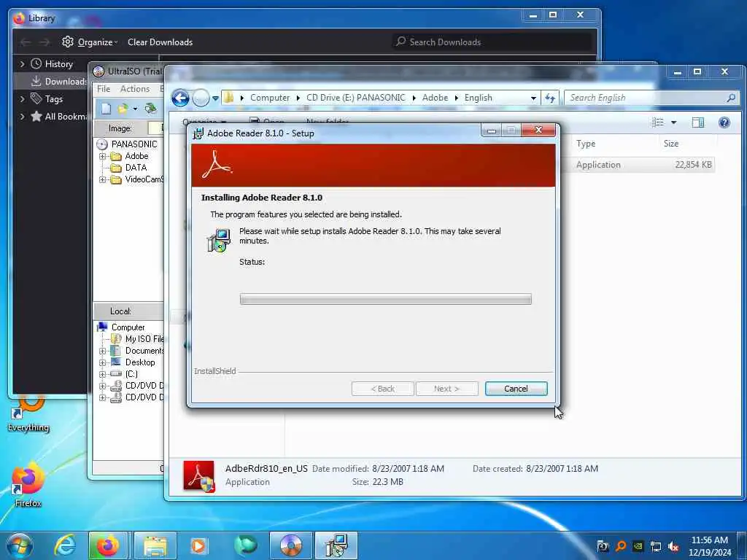The width and height of the screenshot is (747, 560).
Task: Expand Documents node in UltraISO local tree
Action: (x=102, y=351)
